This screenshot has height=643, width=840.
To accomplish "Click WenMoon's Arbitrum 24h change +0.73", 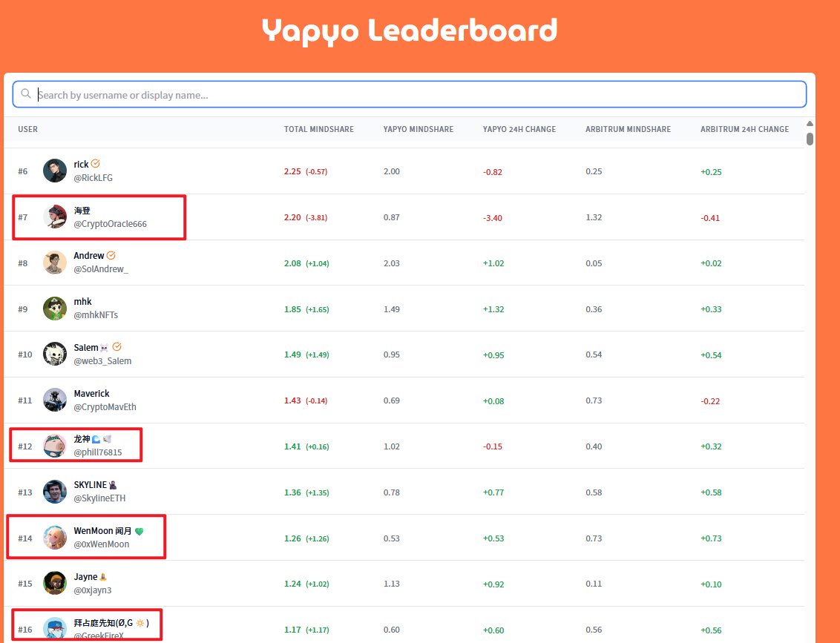I will point(711,538).
